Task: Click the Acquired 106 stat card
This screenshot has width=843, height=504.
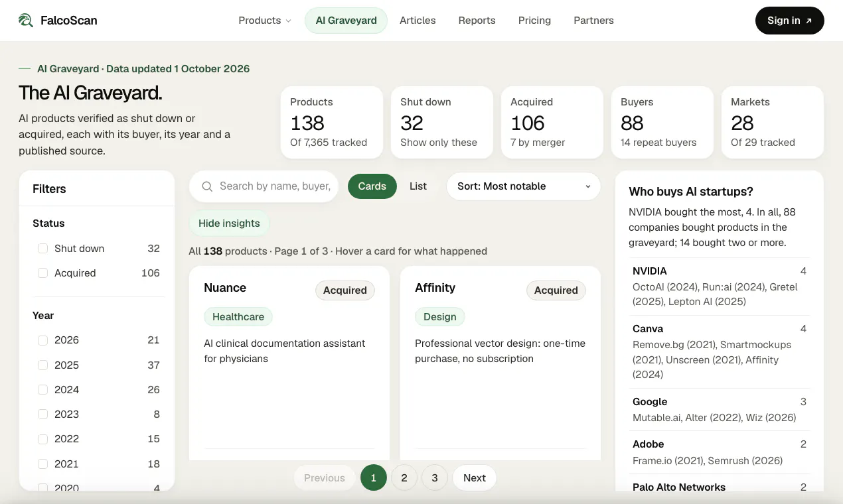Action: tap(552, 123)
